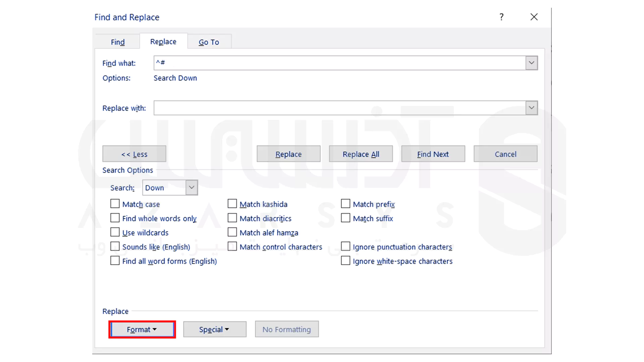Enable Ignore punctuation characters option
The height and width of the screenshot is (362, 644).
click(345, 247)
